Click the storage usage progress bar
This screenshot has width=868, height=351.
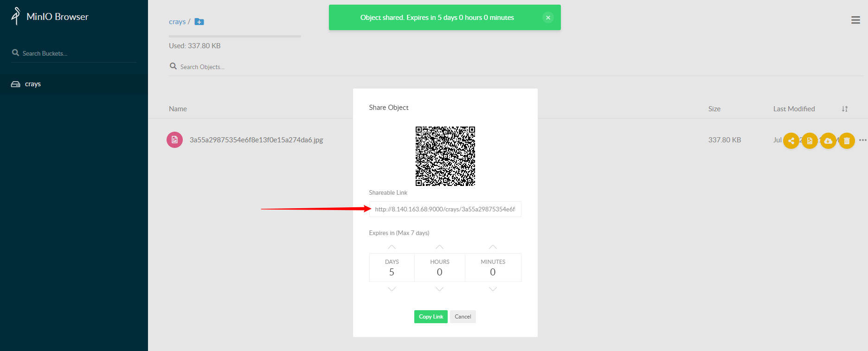point(235,36)
